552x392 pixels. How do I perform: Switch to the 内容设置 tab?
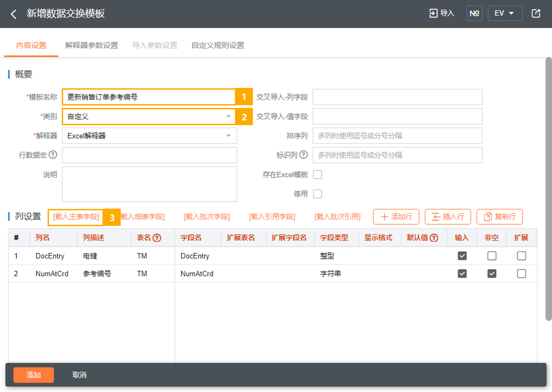click(31, 45)
